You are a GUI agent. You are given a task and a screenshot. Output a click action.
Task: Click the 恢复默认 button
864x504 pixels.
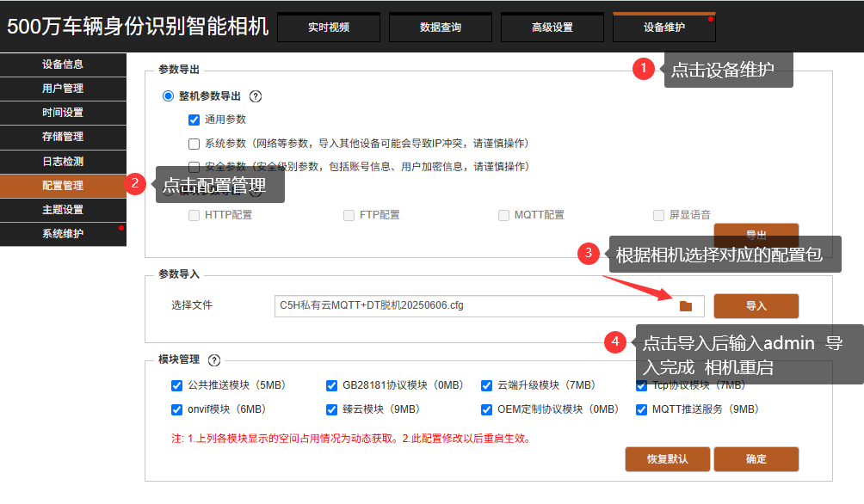tap(667, 459)
